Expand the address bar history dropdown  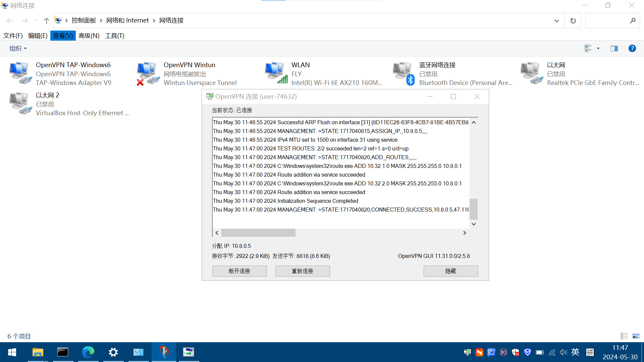click(x=556, y=21)
